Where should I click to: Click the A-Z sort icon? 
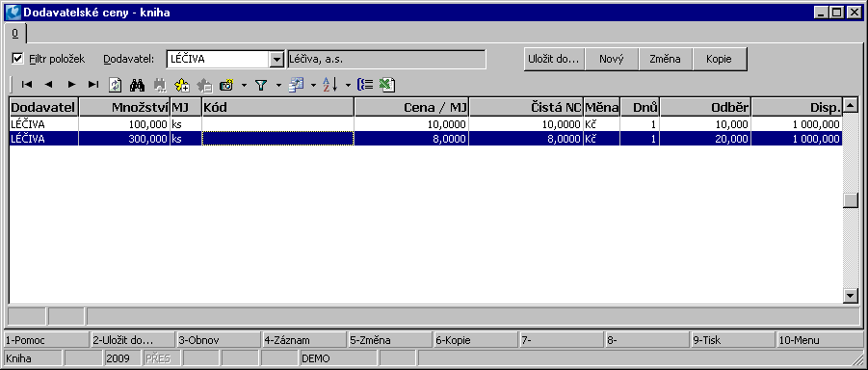tap(330, 85)
